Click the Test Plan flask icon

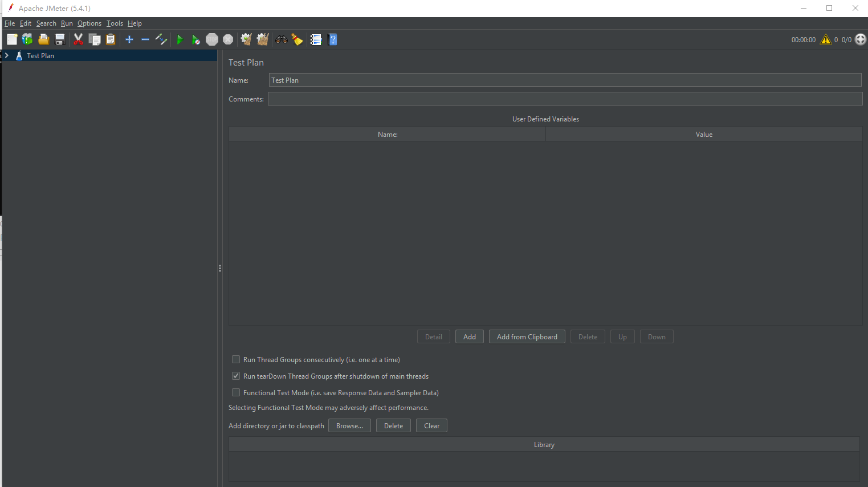(x=19, y=55)
